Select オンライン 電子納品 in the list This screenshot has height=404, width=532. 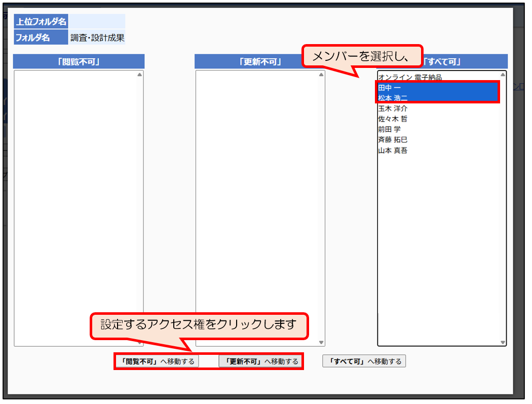click(410, 78)
